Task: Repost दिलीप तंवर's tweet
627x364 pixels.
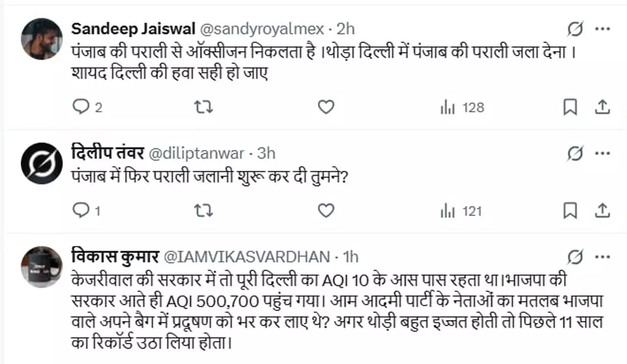Action: (204, 211)
